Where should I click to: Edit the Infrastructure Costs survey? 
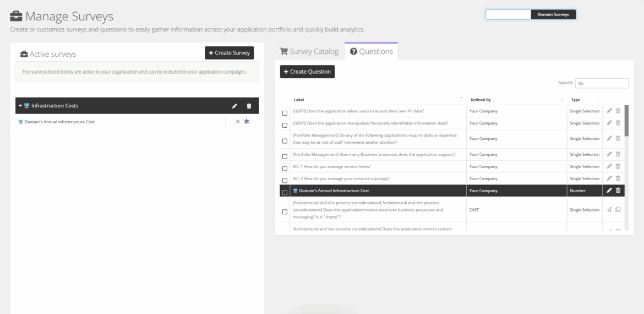coord(234,106)
